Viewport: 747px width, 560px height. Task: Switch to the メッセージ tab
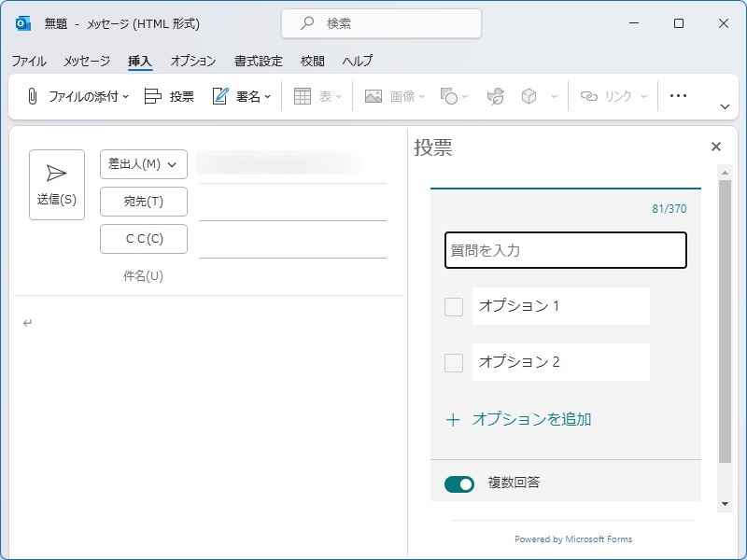click(87, 61)
